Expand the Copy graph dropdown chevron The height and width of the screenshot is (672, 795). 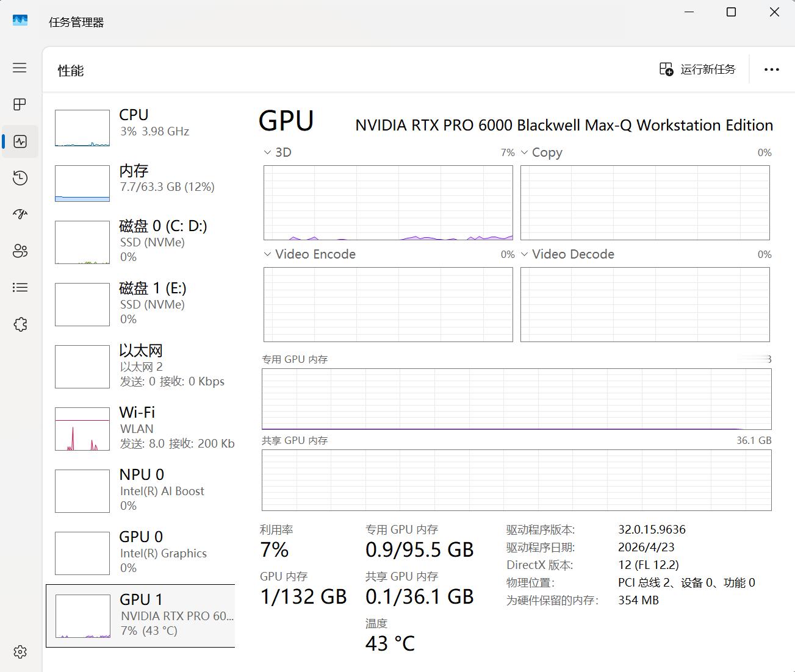pos(524,152)
